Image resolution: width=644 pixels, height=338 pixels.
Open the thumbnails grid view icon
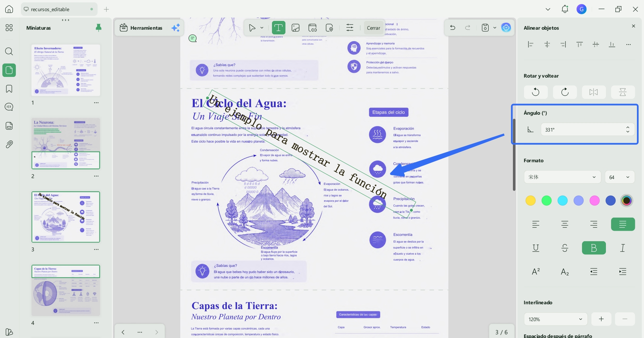click(x=9, y=28)
